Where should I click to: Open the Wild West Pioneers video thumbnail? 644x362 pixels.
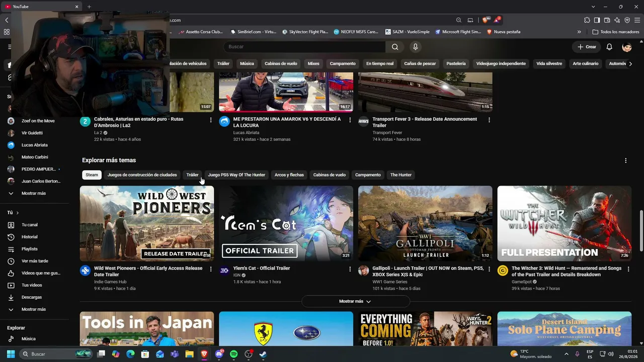tap(147, 223)
